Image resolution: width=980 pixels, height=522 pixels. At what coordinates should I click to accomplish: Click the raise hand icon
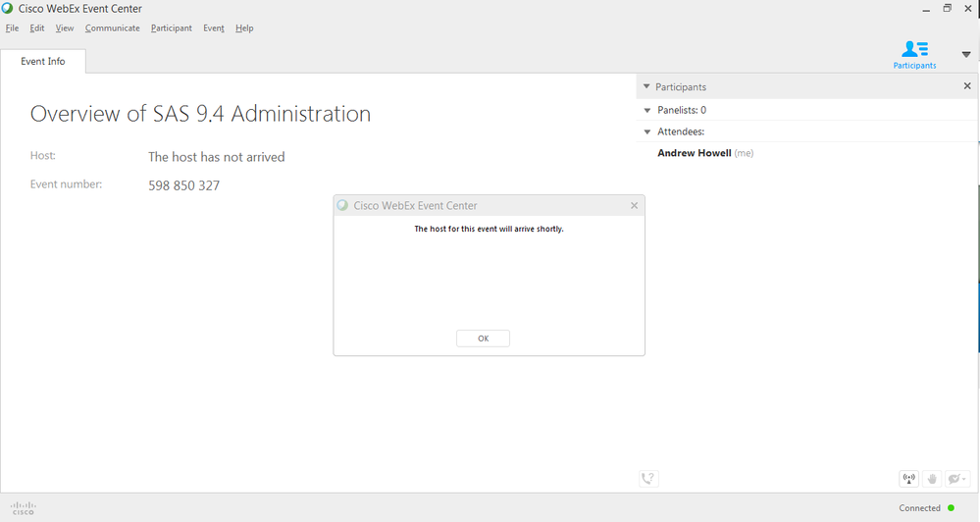[x=932, y=479]
